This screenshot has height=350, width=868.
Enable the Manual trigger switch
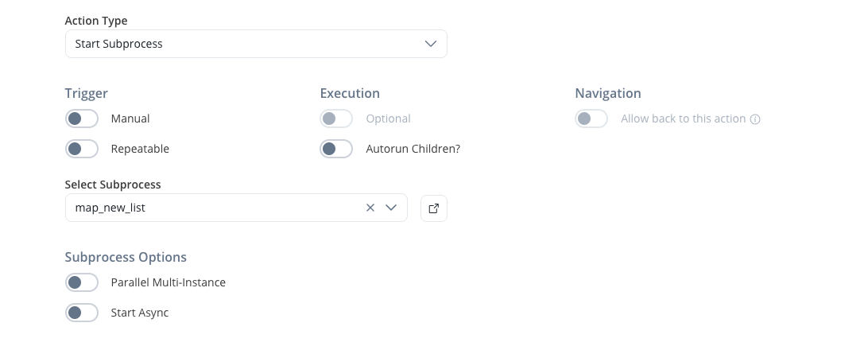(x=82, y=119)
